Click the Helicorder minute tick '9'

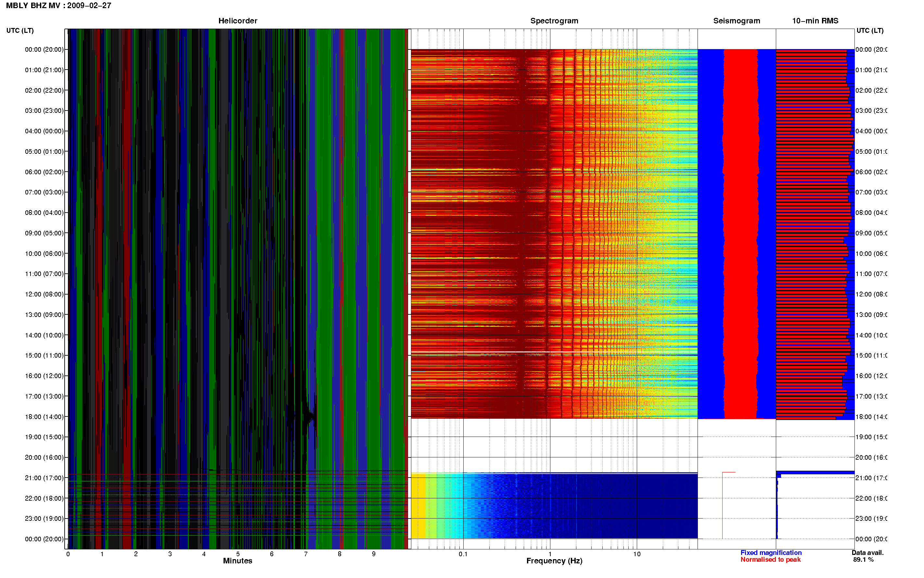click(x=374, y=554)
